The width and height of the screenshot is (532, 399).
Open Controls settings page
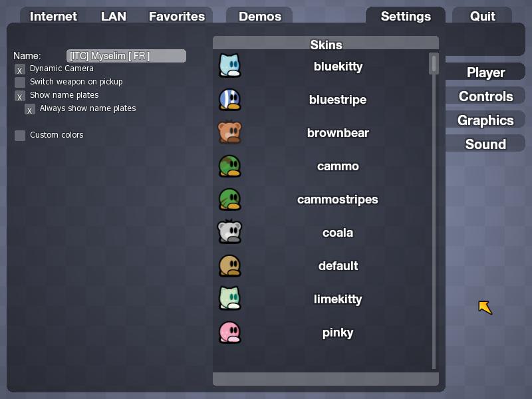coord(485,96)
